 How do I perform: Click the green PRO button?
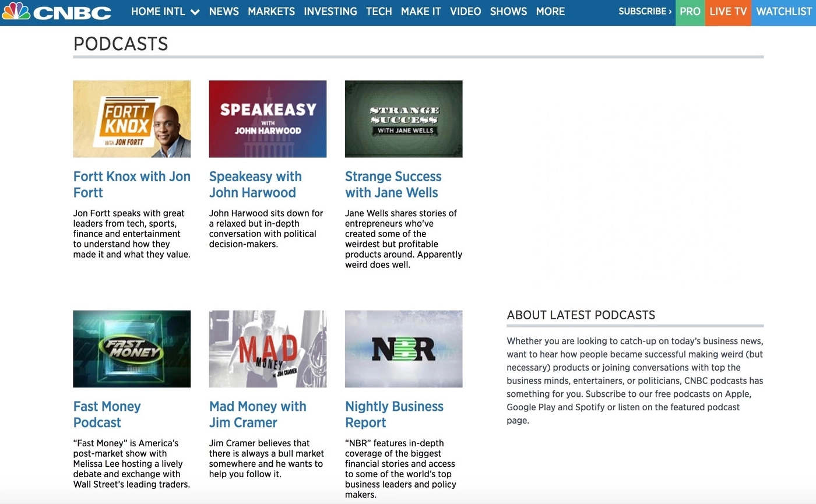click(690, 12)
